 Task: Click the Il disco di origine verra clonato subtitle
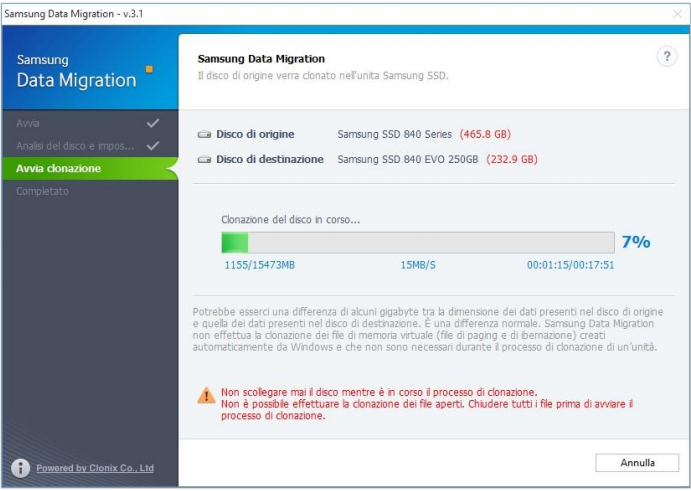(x=323, y=76)
